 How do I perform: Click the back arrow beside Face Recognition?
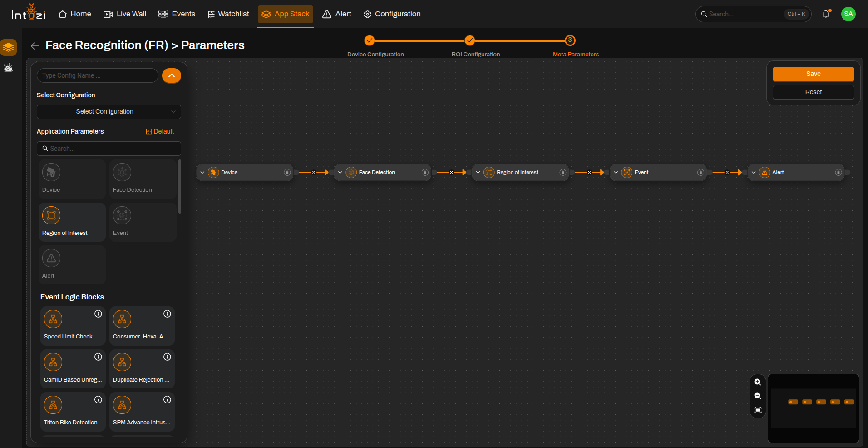[x=35, y=46]
